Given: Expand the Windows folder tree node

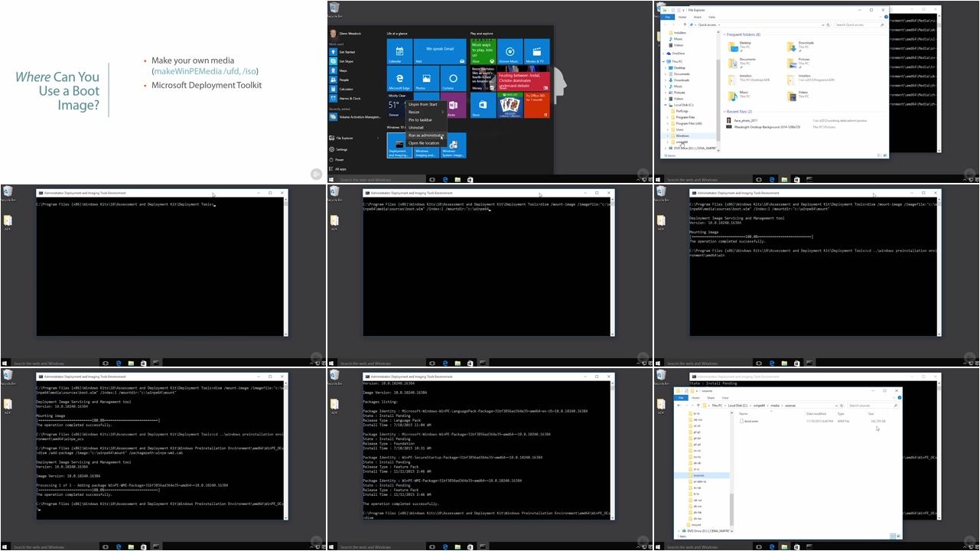Looking at the screenshot, I should (667, 135).
